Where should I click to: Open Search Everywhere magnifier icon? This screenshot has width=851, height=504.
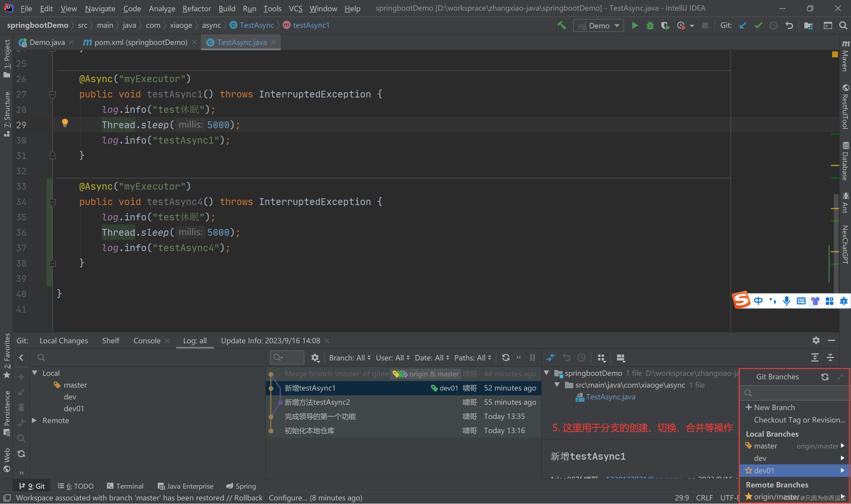click(x=843, y=25)
